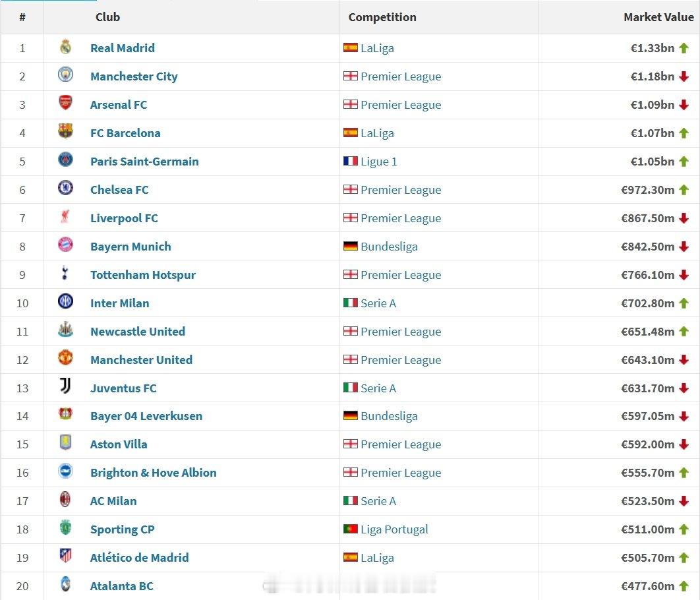Open the Chelsea FC club link

119,190
